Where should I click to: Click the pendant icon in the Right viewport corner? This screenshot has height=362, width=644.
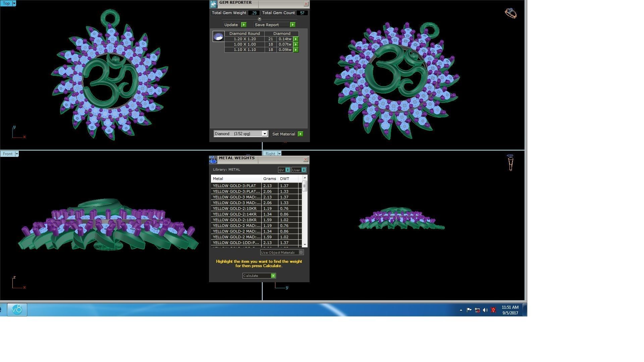point(510,163)
